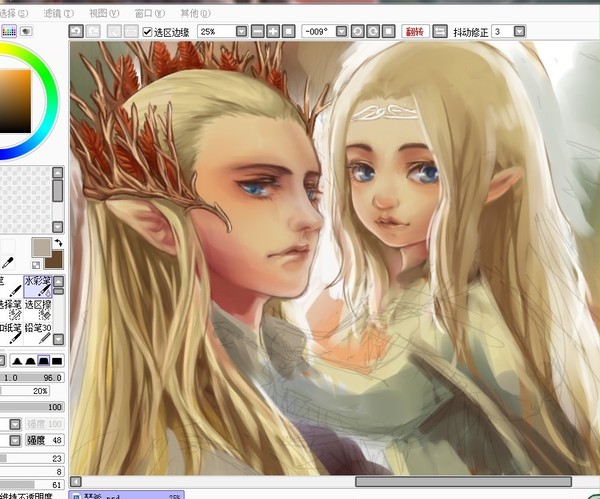Rotate canvas counterclockwise icon
Viewport: 600px width, 499px height.
357,31
